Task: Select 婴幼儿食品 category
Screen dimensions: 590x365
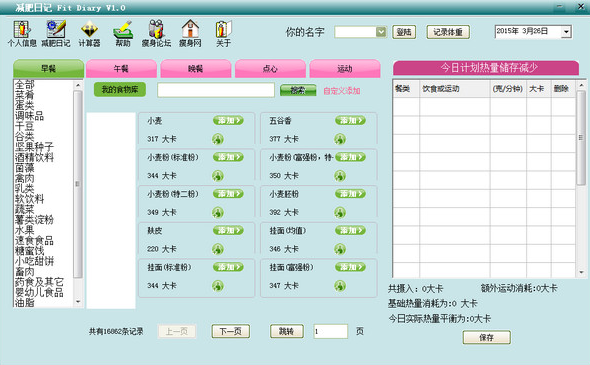Action: (x=39, y=292)
